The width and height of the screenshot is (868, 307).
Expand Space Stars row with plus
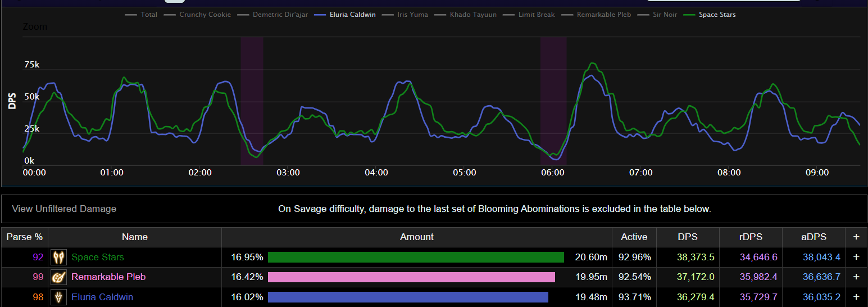(x=856, y=257)
